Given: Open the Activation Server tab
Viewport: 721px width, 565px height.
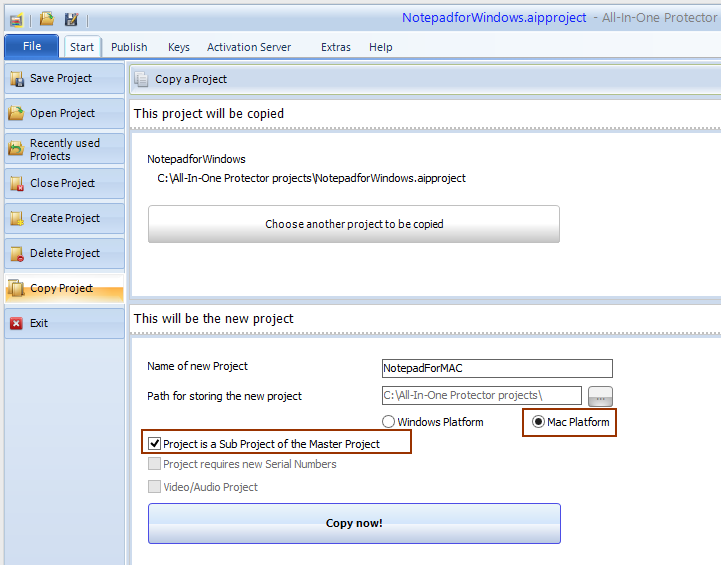Looking at the screenshot, I should pyautogui.click(x=249, y=47).
